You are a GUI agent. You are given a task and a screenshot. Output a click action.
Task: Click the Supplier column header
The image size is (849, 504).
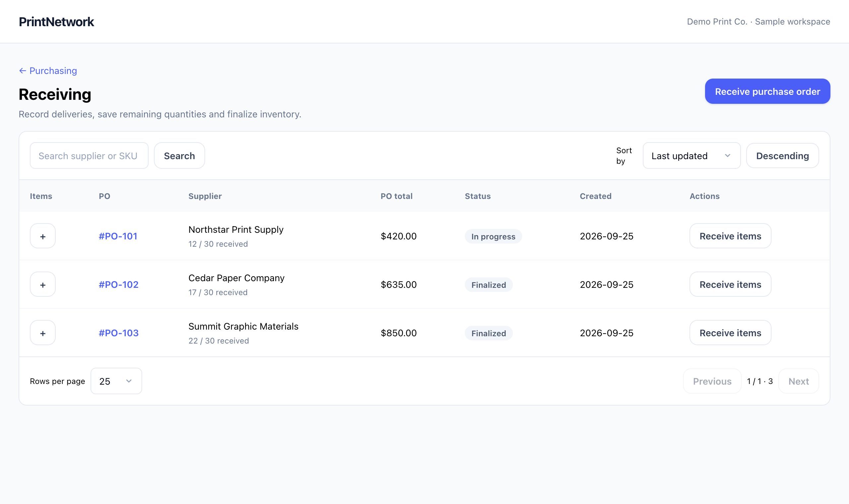pos(205,196)
